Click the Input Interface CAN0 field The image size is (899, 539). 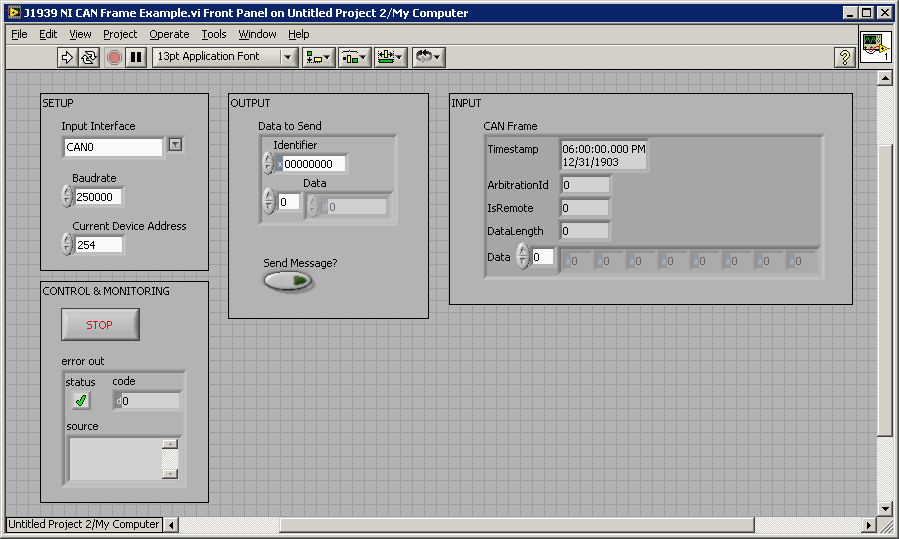[x=113, y=147]
